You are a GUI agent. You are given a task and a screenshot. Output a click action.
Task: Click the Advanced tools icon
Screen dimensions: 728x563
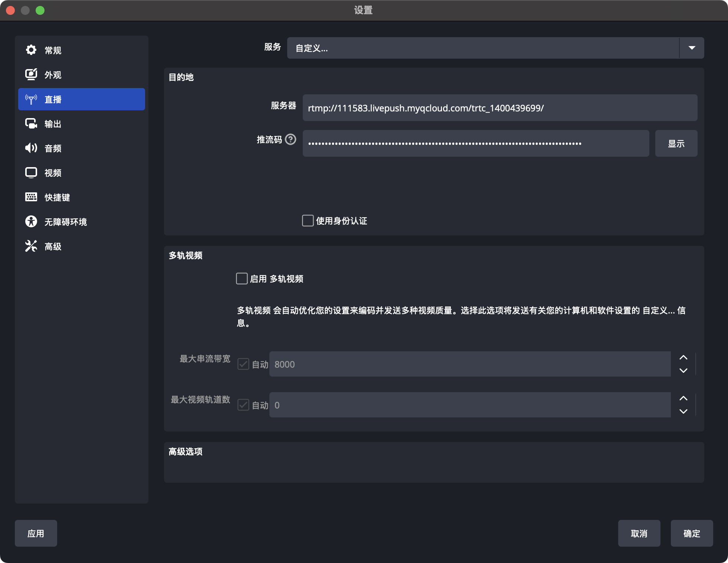click(31, 246)
